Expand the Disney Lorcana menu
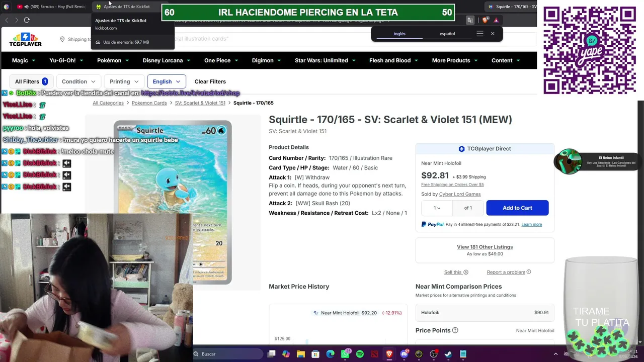The width and height of the screenshot is (644, 362). (x=166, y=60)
